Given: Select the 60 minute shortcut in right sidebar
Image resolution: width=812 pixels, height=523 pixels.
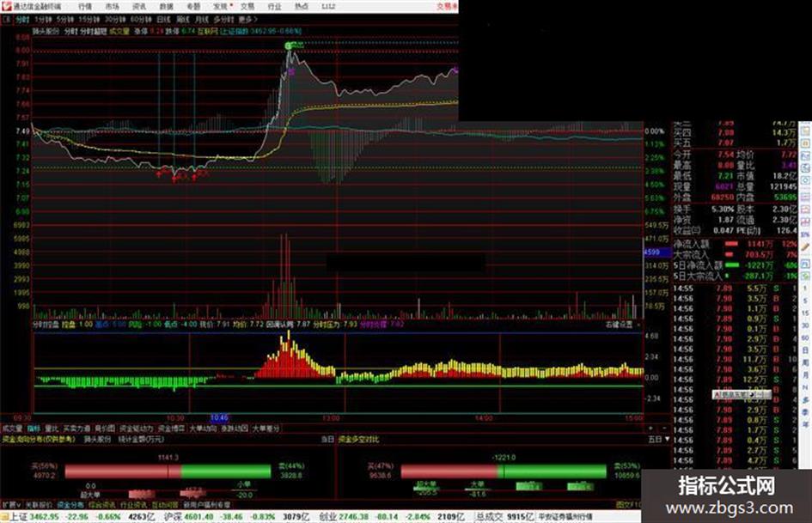Looking at the screenshot, I should (x=805, y=338).
